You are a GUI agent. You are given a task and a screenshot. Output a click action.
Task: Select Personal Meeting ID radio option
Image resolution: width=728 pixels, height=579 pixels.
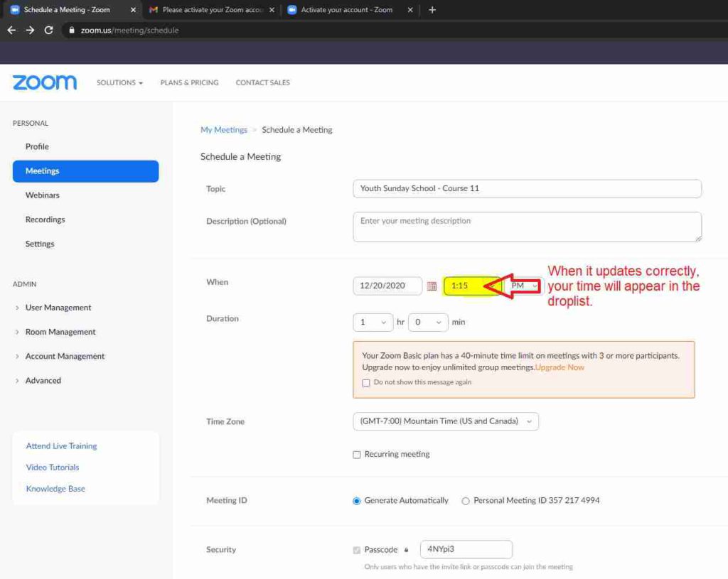pyautogui.click(x=466, y=501)
